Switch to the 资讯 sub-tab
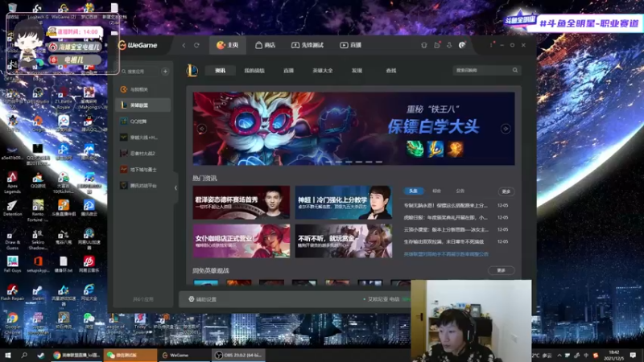Viewport: 644px width, 362px height. point(220,71)
